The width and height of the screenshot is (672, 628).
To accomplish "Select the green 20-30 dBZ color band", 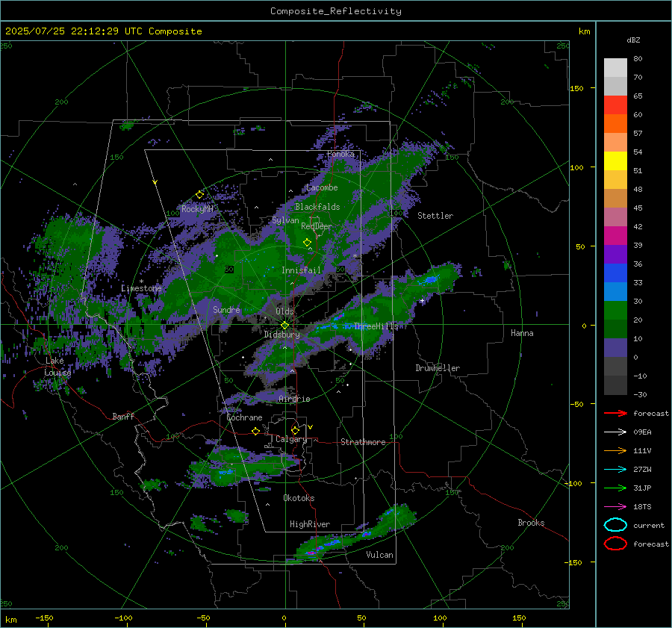I will (615, 311).
